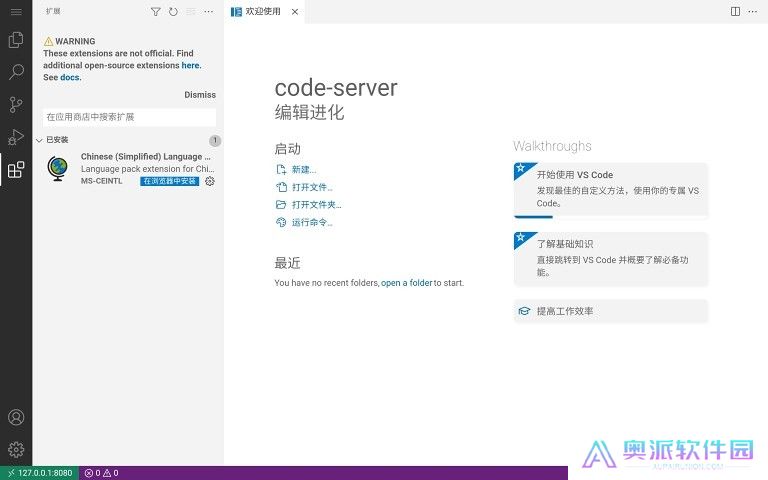Open Chinese (Simplified) Language extension entry
768x480 pixels.
[129, 168]
